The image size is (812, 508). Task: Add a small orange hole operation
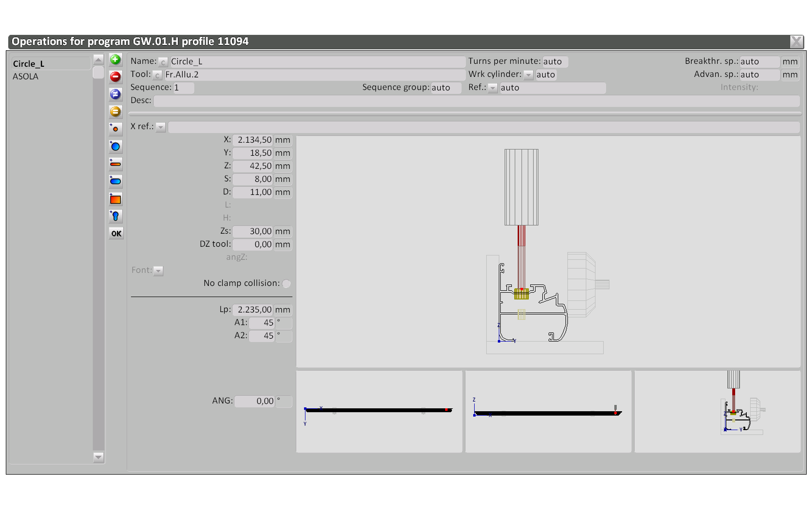tap(116, 129)
